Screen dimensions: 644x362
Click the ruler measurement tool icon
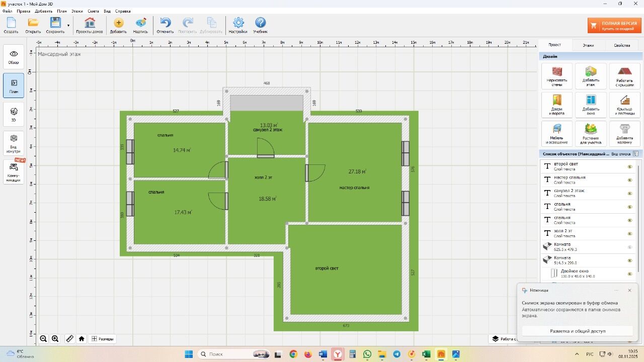pos(70,339)
